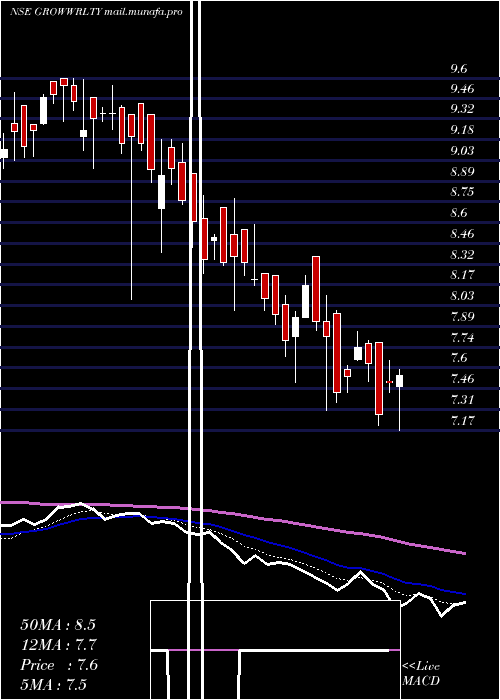Click the 12MA : 7.7 legend value
The height and width of the screenshot is (700, 500).
click(x=58, y=645)
